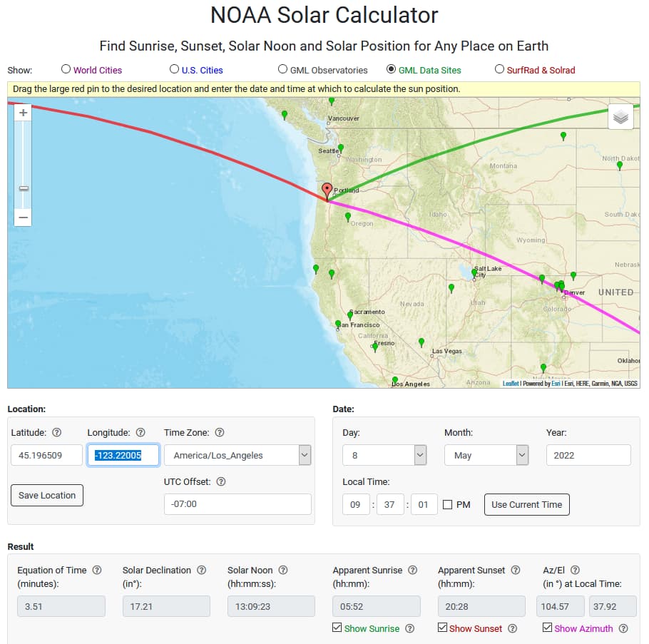The height and width of the screenshot is (644, 649).
Task: Select the SurfRad & Solrad radio option
Action: click(499, 70)
